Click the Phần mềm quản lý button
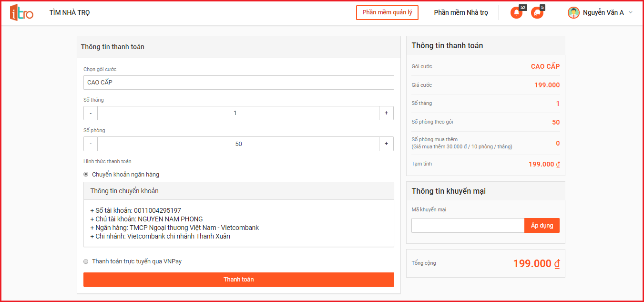Viewport: 644px width, 302px height. (x=387, y=12)
